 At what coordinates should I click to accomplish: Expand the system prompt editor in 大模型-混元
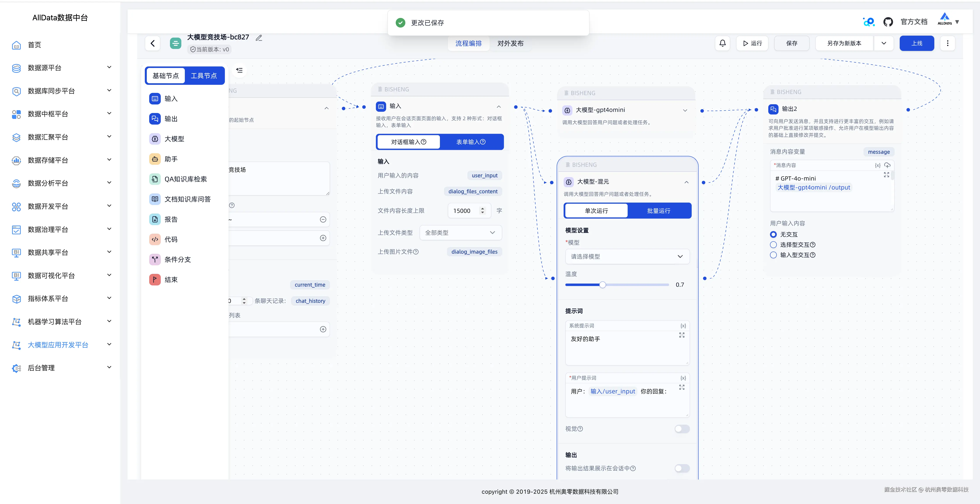tap(682, 335)
